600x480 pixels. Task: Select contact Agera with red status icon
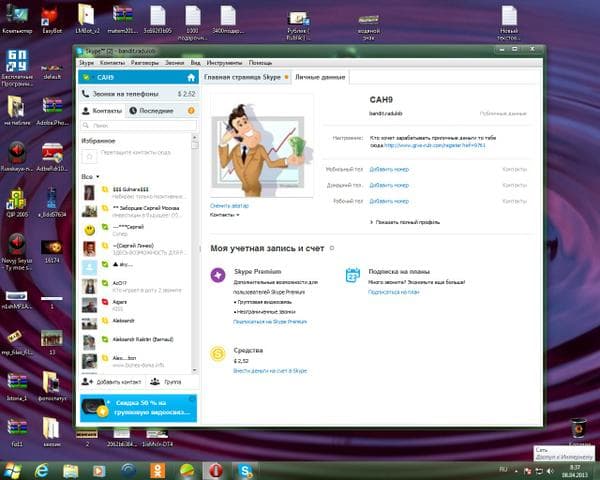[x=136, y=305]
